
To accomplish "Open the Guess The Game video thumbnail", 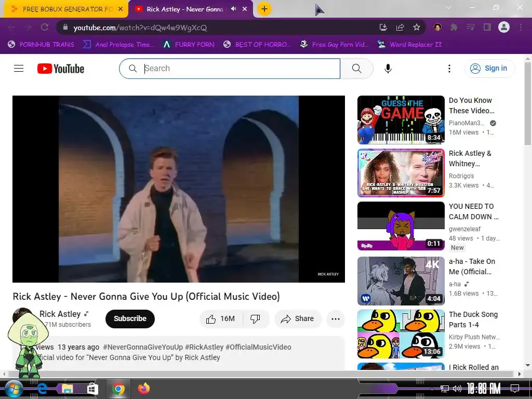I will pos(401,120).
